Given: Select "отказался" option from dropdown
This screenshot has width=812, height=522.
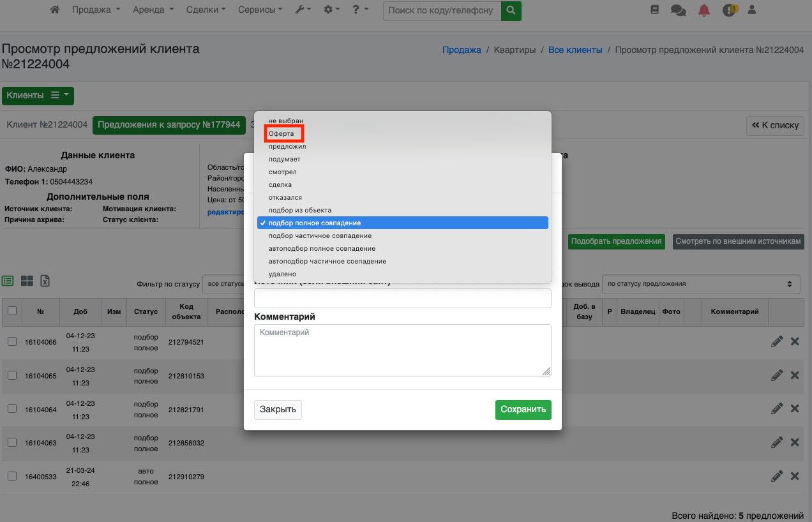Looking at the screenshot, I should 285,198.
